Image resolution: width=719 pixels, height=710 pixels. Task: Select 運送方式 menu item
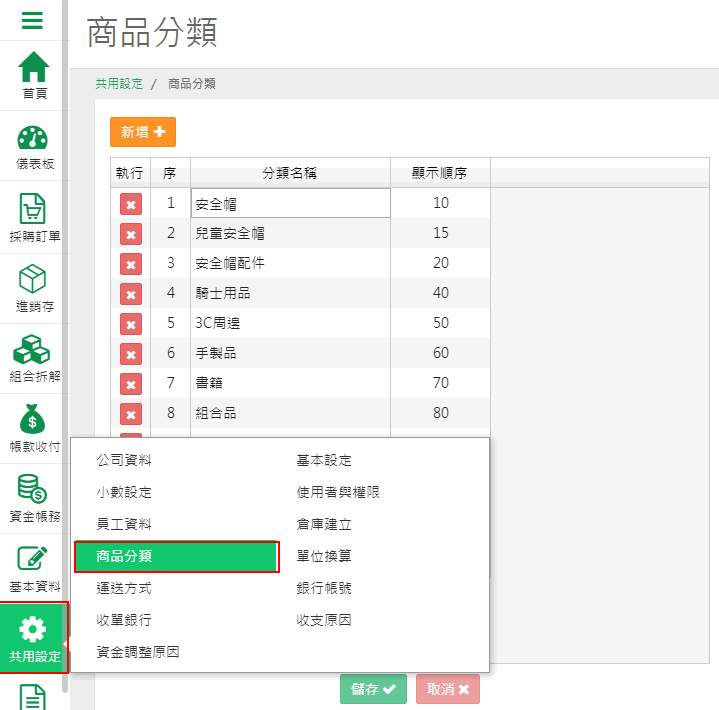[x=124, y=588]
